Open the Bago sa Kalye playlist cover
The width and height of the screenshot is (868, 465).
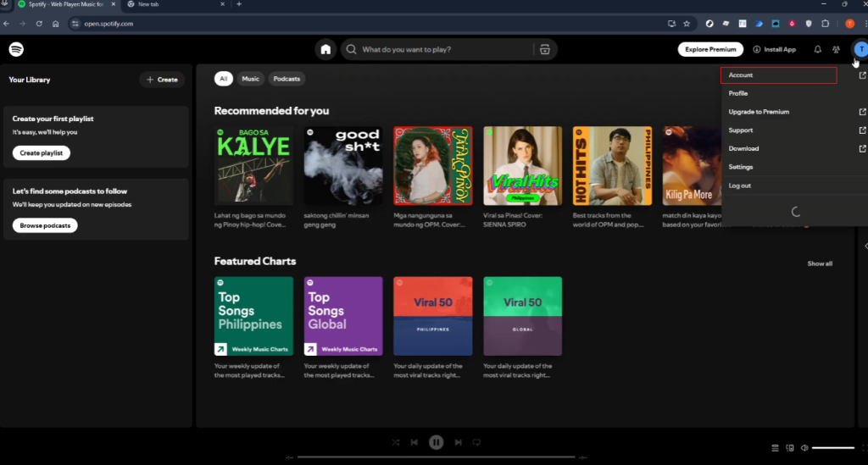253,166
